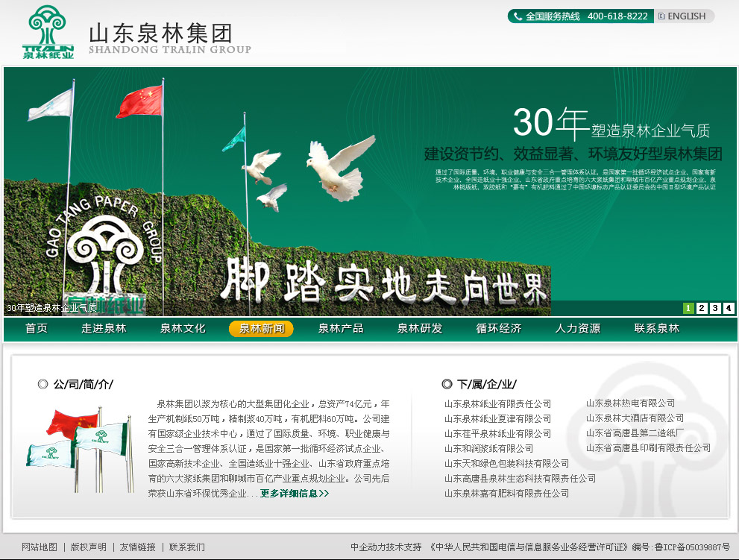Viewport: 739px width, 560px height.
Task: Open the 泉林产品 menu item
Action: (x=341, y=329)
